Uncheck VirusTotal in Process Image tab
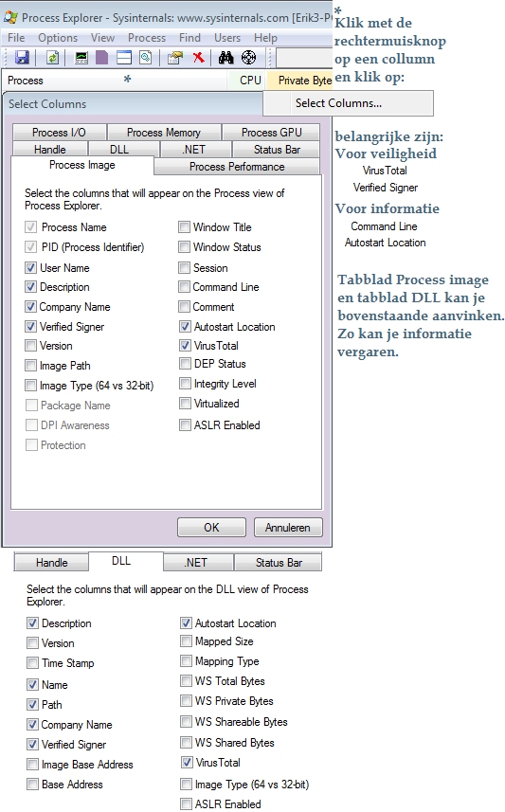Viewport: 505px width, 812px height. point(185,346)
